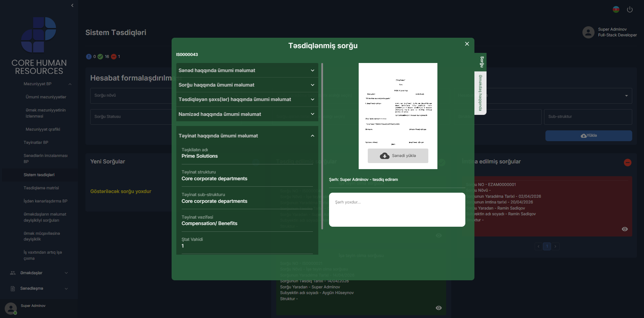Click the green approved requests counter icon
The height and width of the screenshot is (318, 644).
(x=100, y=57)
